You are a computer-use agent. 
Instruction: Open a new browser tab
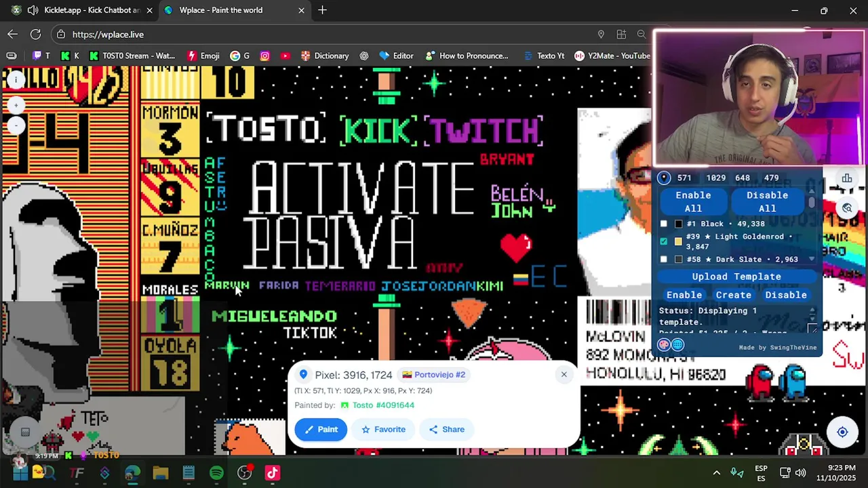point(322,10)
